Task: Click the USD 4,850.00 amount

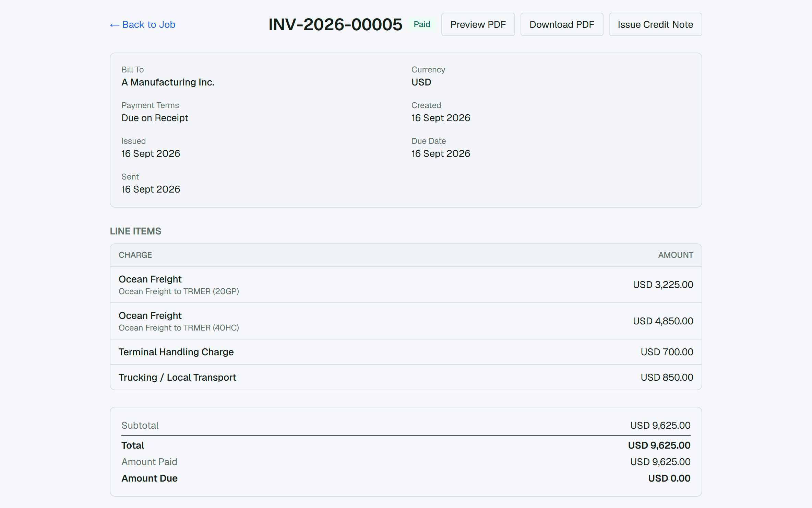Action: 663,321
